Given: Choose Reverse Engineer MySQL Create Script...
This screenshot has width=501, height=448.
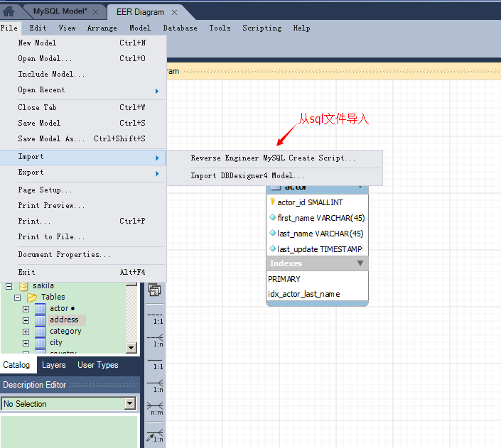Looking at the screenshot, I should 274,158.
